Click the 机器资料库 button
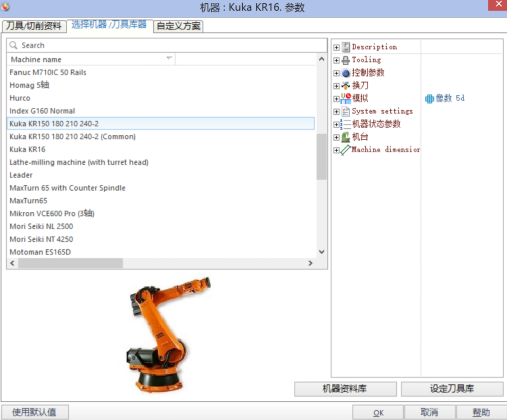This screenshot has width=508, height=420. (345, 389)
